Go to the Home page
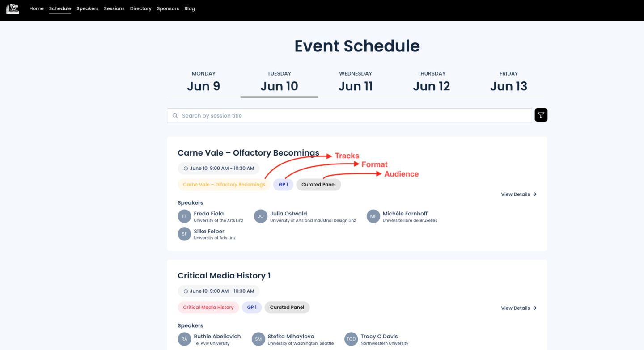The width and height of the screenshot is (644, 350). click(x=36, y=8)
